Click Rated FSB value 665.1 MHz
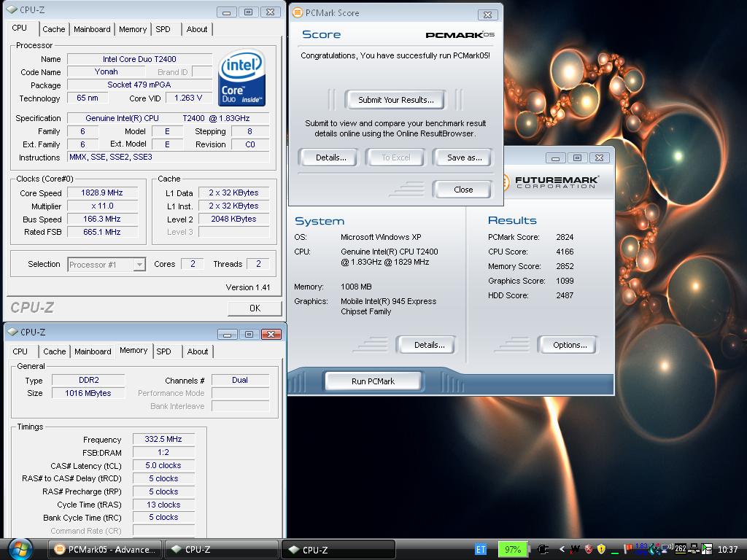The image size is (747, 560). [x=102, y=232]
